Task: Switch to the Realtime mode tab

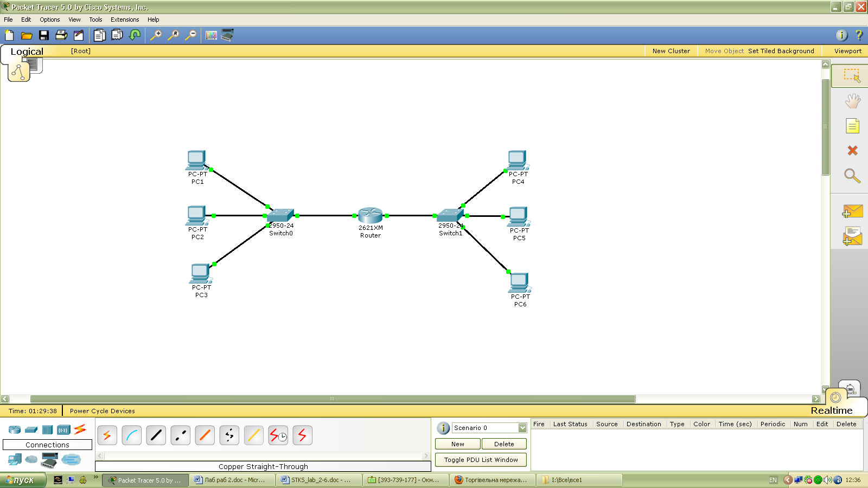Action: click(832, 410)
